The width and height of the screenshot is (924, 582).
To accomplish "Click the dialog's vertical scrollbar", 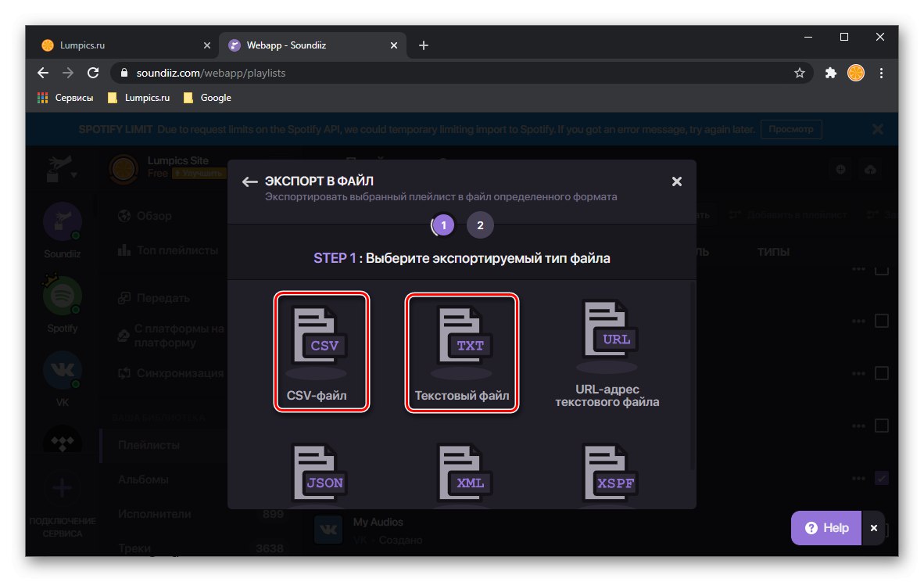I will tap(693, 375).
